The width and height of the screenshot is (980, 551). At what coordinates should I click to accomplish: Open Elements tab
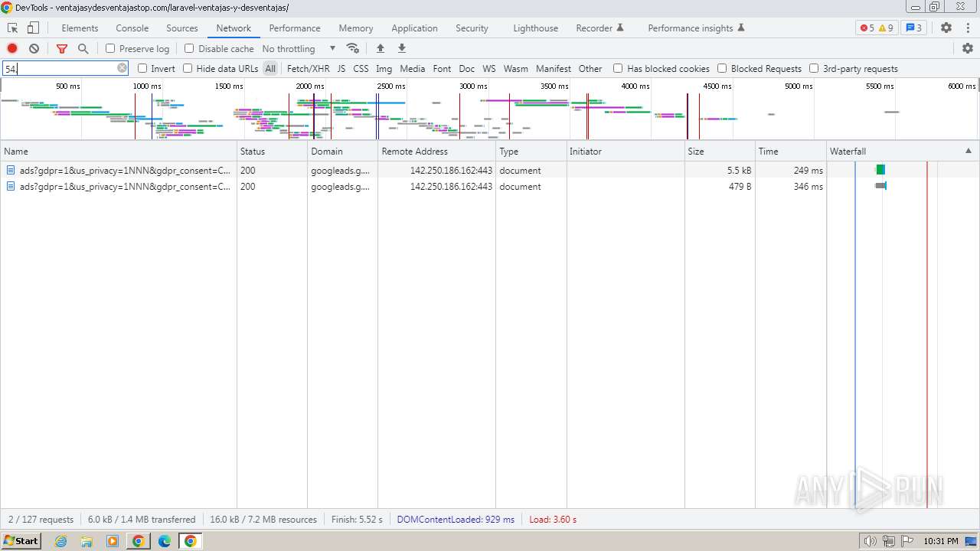80,28
